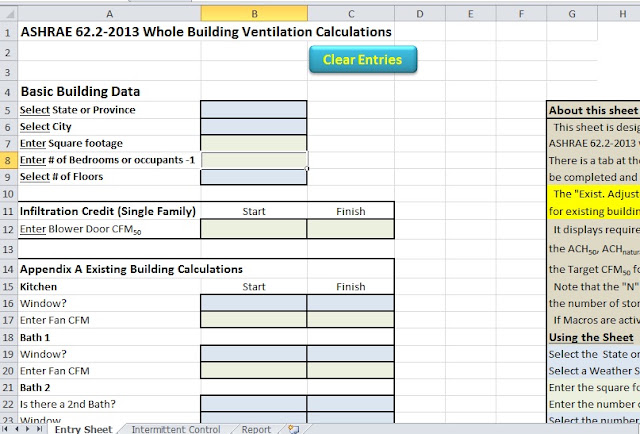Viewport: 640px width, 434px height.
Task: Switch to the Intermittent Control sheet tab
Action: click(x=176, y=429)
